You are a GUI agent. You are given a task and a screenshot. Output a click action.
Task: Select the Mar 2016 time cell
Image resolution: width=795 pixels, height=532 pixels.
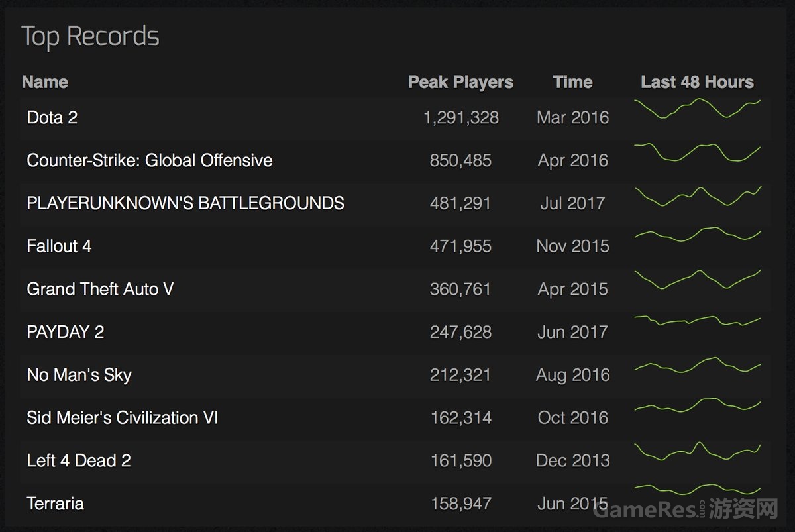pyautogui.click(x=573, y=117)
